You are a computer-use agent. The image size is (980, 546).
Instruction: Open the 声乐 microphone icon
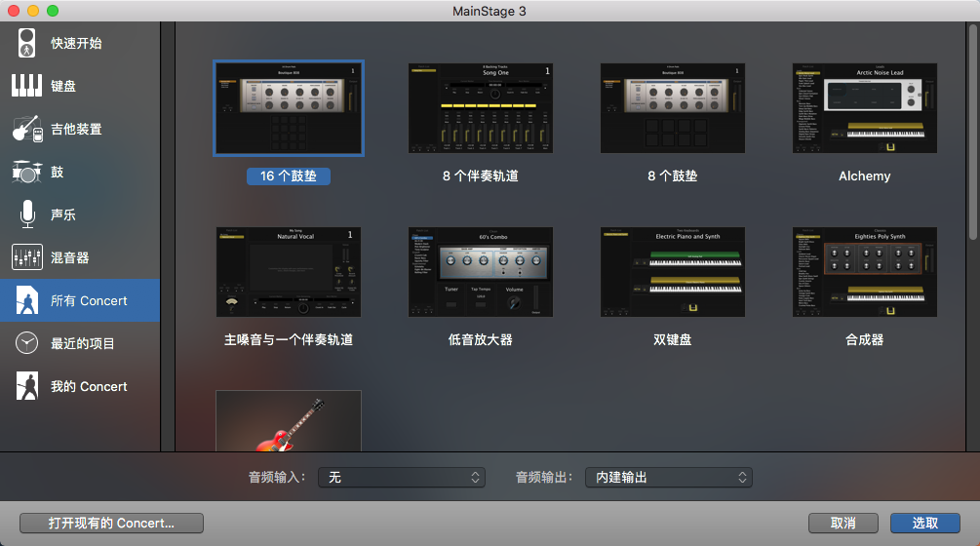(x=27, y=214)
